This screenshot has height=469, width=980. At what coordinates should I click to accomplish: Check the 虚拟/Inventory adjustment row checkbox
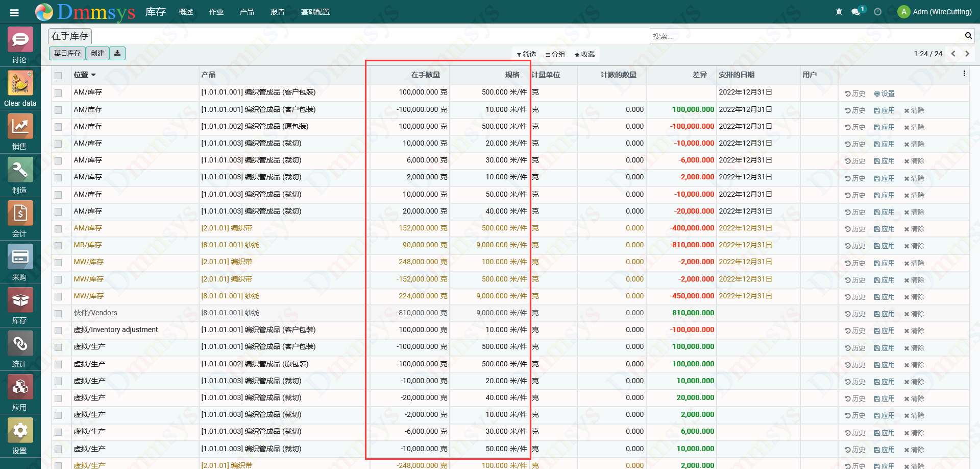tap(58, 331)
